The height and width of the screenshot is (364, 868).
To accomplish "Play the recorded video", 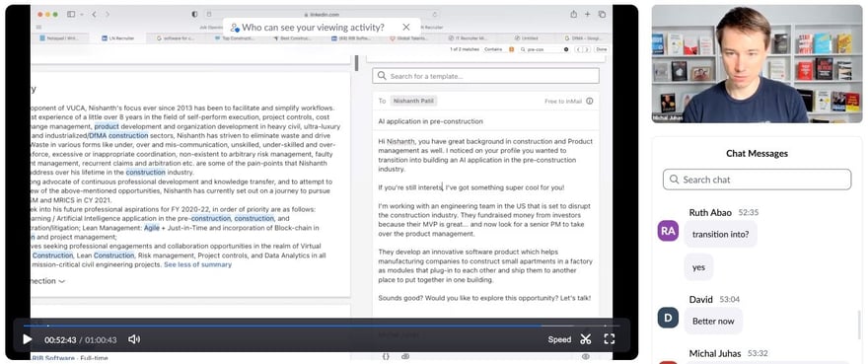I will coord(27,339).
